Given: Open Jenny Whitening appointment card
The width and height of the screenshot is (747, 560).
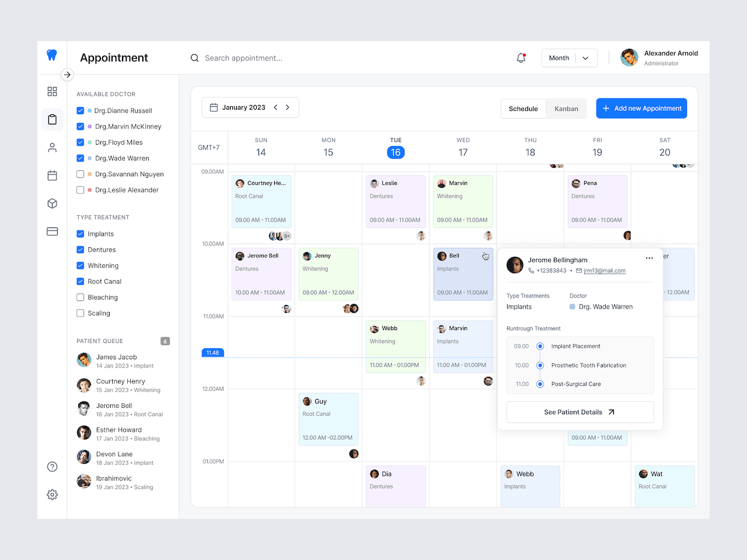Looking at the screenshot, I should pos(329,274).
